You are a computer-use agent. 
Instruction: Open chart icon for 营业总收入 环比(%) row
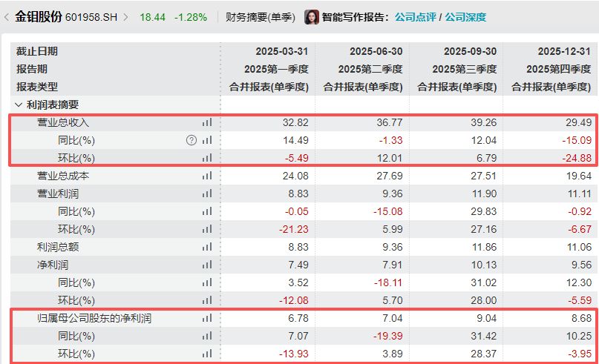[x=207, y=158]
